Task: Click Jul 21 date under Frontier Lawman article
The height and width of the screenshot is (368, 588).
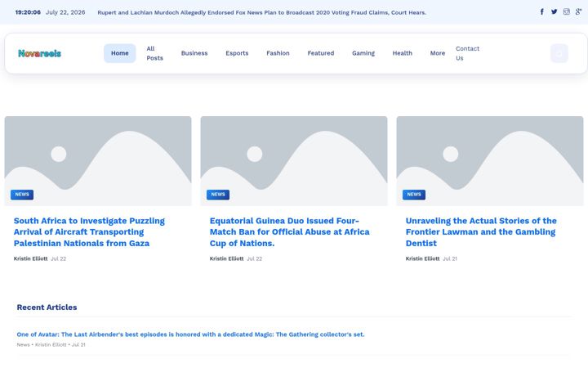Action: (450, 258)
